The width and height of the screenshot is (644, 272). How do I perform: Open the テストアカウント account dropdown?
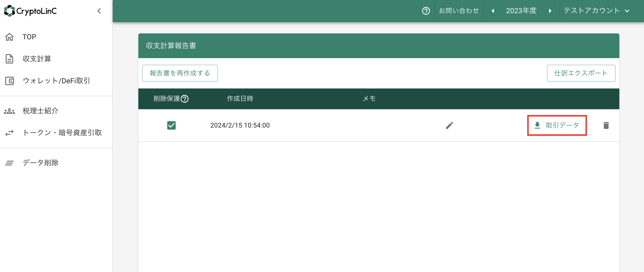(x=597, y=11)
